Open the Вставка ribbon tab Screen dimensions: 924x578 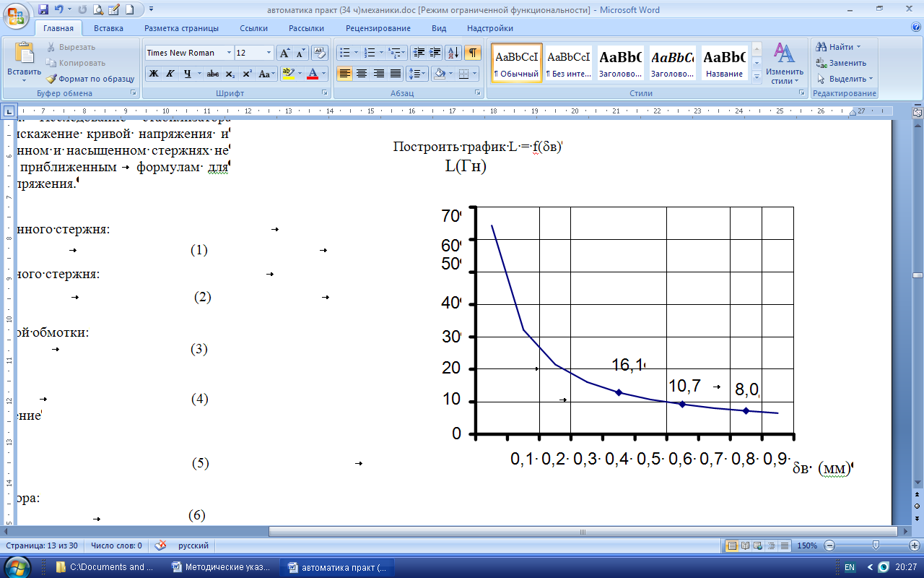[108, 28]
